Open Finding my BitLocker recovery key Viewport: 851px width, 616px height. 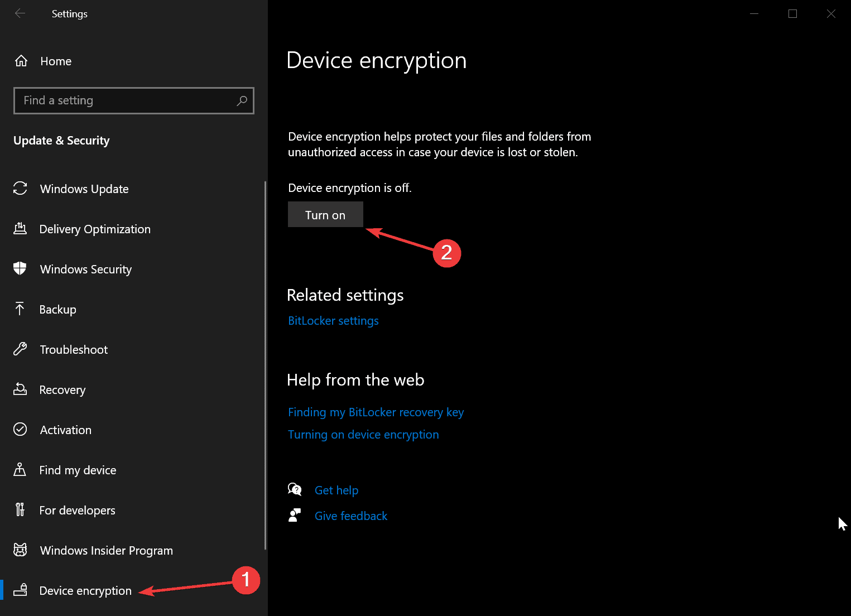point(376,412)
